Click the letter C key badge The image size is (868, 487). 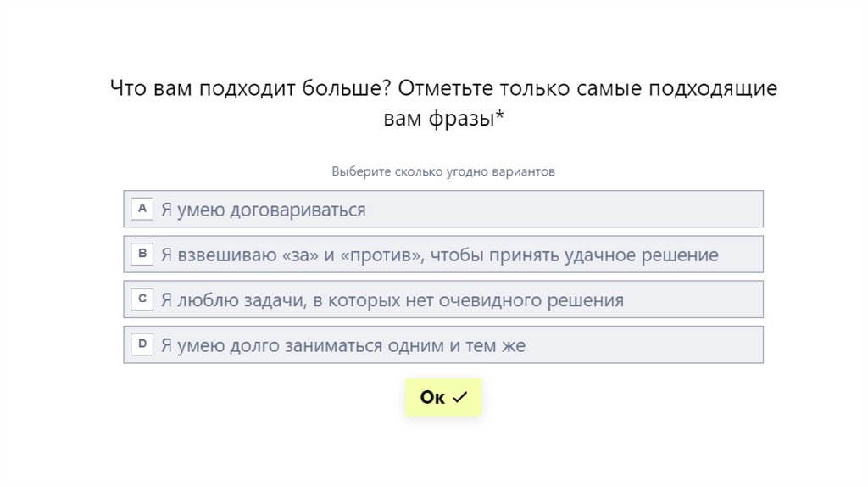142,299
